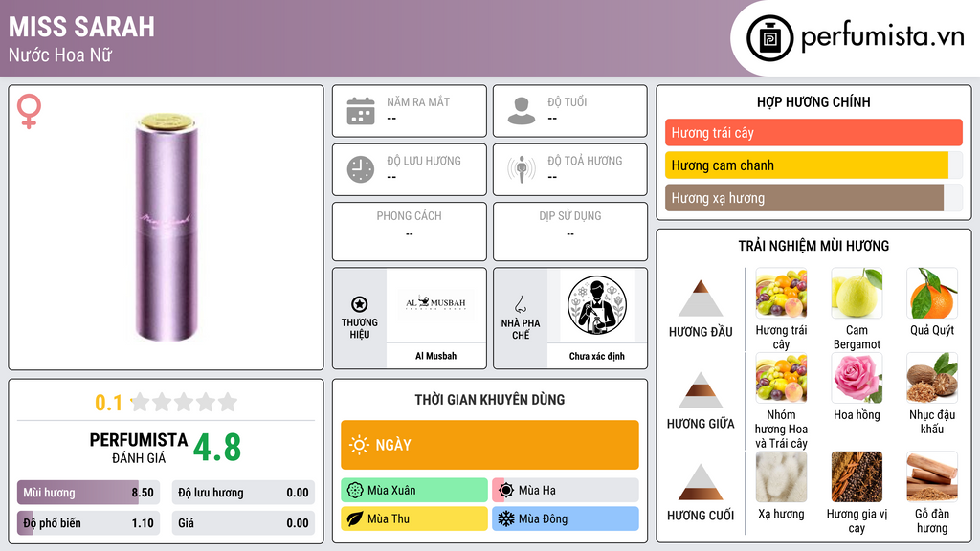Click the 0.1 user rating score
Image resolution: width=980 pixels, height=551 pixels.
click(x=109, y=403)
